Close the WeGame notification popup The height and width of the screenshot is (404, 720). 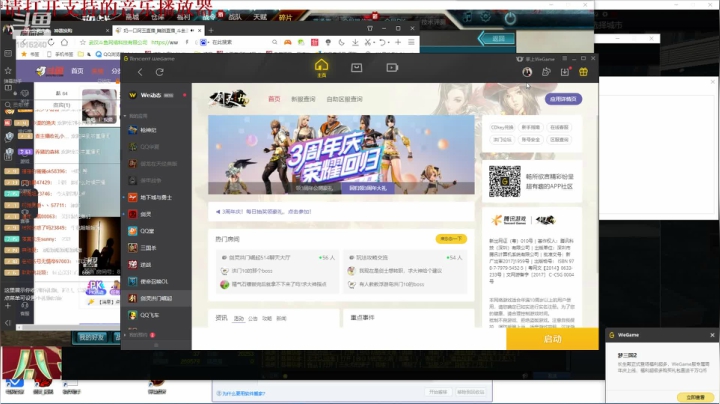[x=712, y=335]
